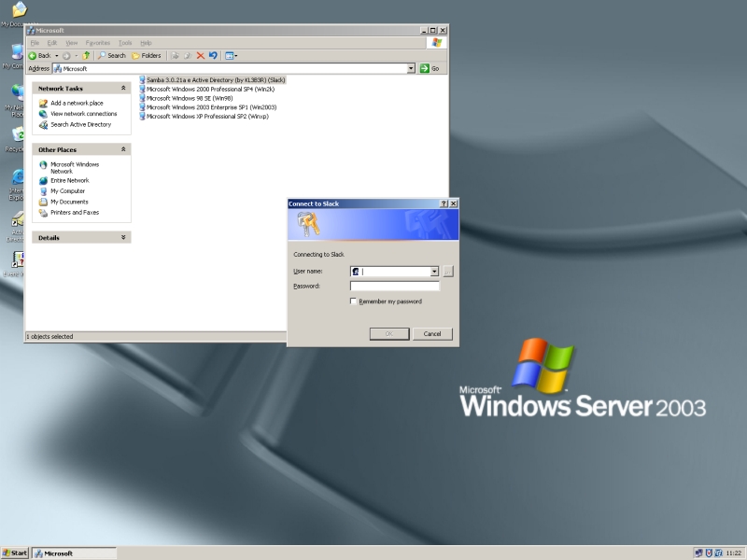Expand the Details panel
This screenshot has width=747, height=560.
pyautogui.click(x=123, y=237)
